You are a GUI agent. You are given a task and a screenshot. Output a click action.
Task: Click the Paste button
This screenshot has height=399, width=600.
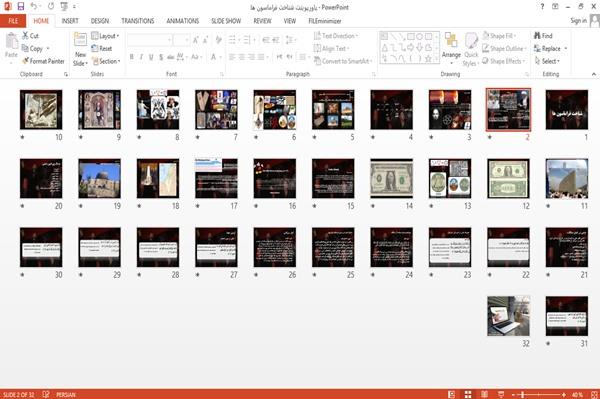pos(11,46)
